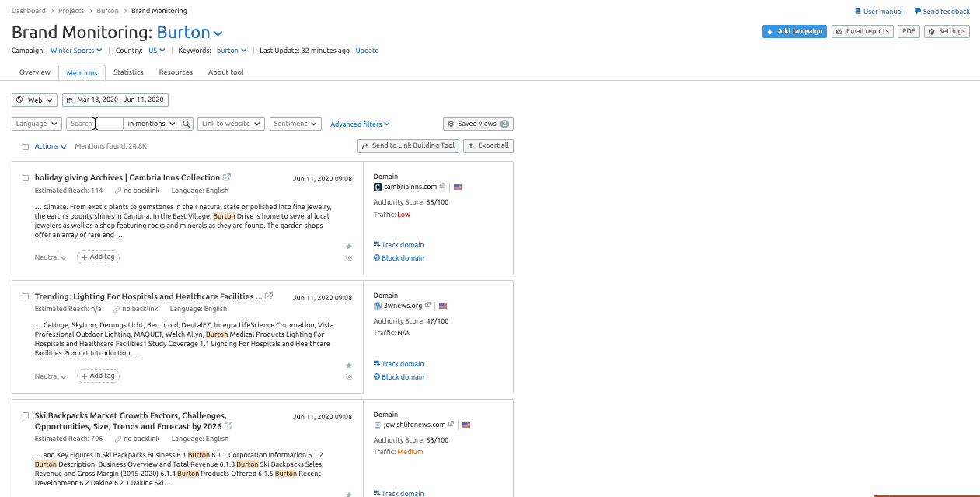This screenshot has width=980, height=497.
Task: Click the jewishlifenews.com favicon
Action: click(378, 425)
